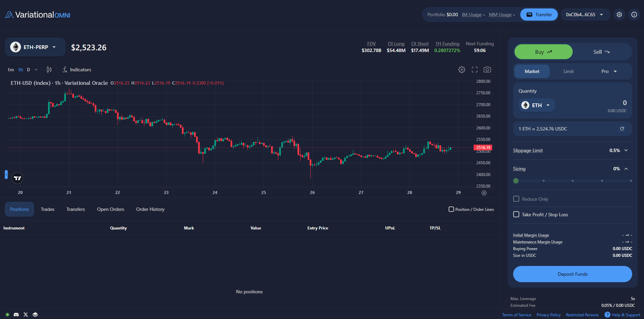This screenshot has height=319, width=644.
Task: Refresh the ETH to USDC price quote
Action: click(x=622, y=129)
